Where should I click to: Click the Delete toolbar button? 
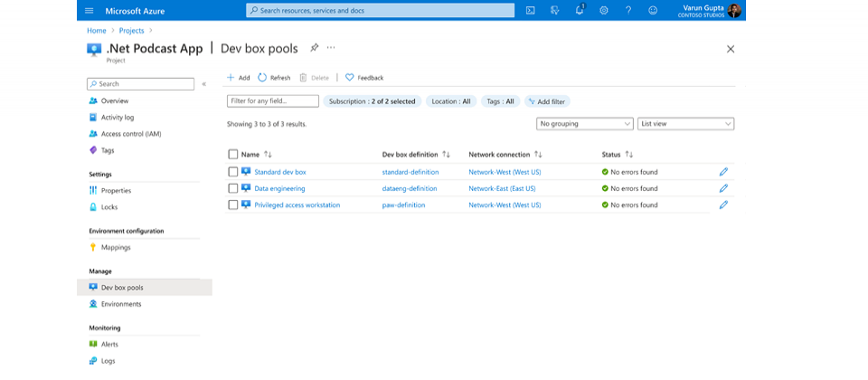click(x=315, y=78)
